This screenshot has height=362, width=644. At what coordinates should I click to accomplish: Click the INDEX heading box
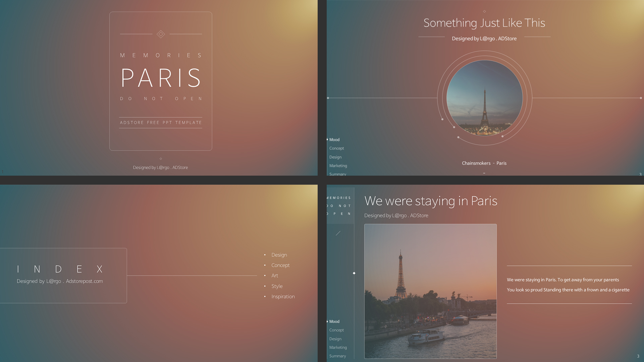click(x=63, y=276)
